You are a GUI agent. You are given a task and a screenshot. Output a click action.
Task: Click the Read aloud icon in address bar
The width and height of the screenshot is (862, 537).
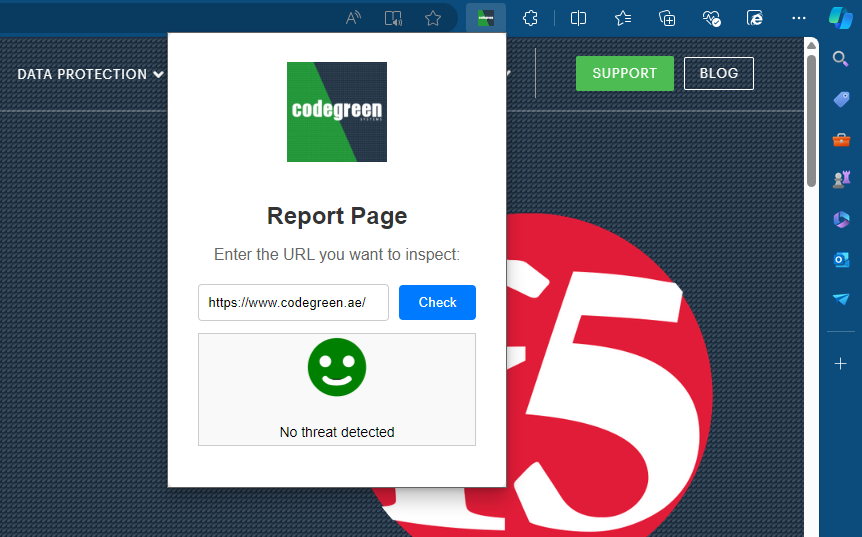[353, 18]
